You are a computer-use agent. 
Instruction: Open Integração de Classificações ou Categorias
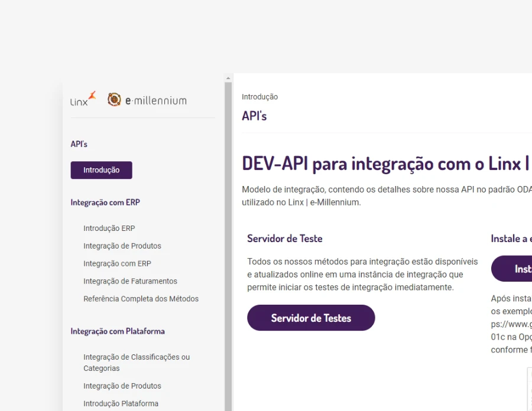tap(137, 363)
